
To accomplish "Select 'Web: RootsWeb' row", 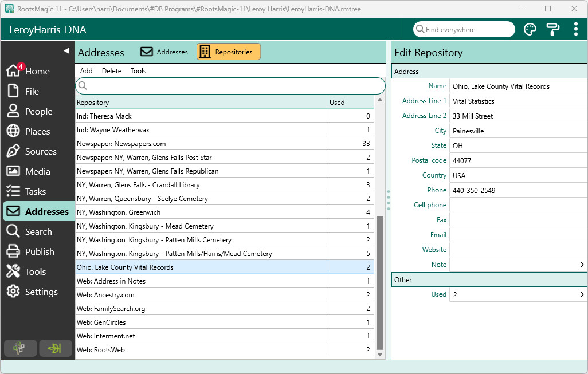I will point(224,349).
